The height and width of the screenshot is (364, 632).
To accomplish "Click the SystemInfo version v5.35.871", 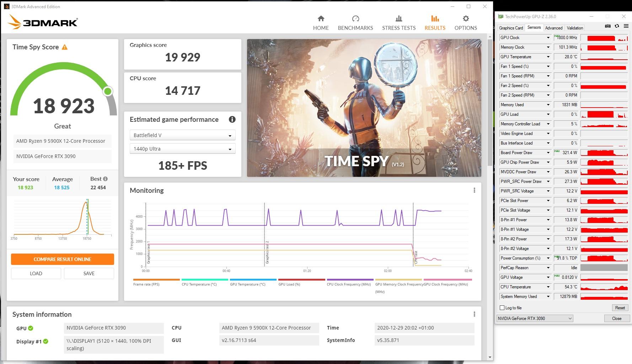I will [x=425, y=340].
